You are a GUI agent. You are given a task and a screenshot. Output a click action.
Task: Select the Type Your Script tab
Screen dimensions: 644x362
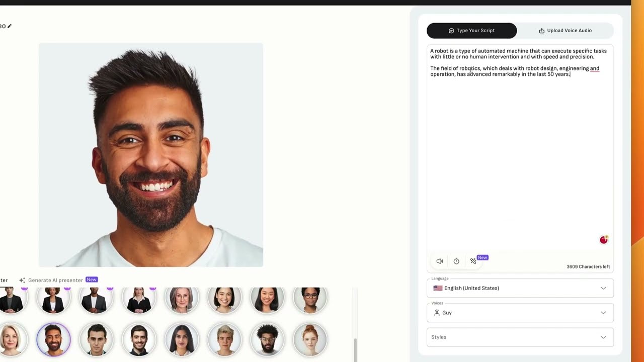(471, 30)
